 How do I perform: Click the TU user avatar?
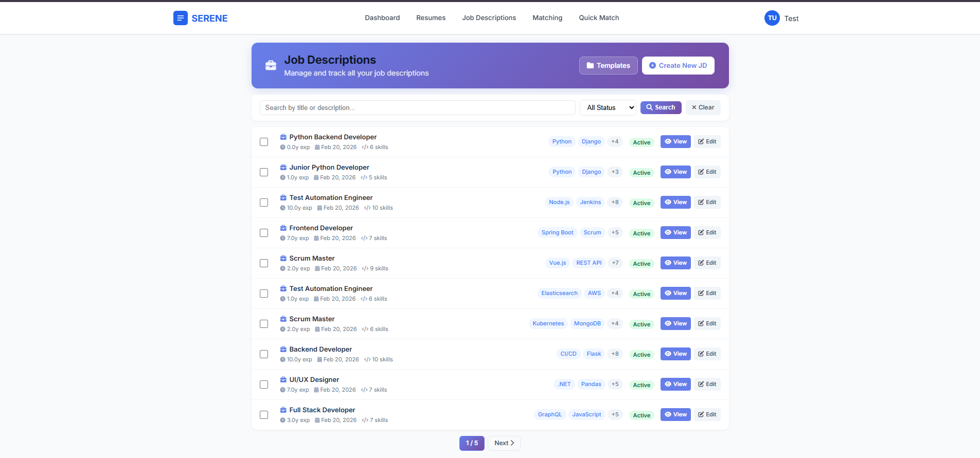coord(772,18)
